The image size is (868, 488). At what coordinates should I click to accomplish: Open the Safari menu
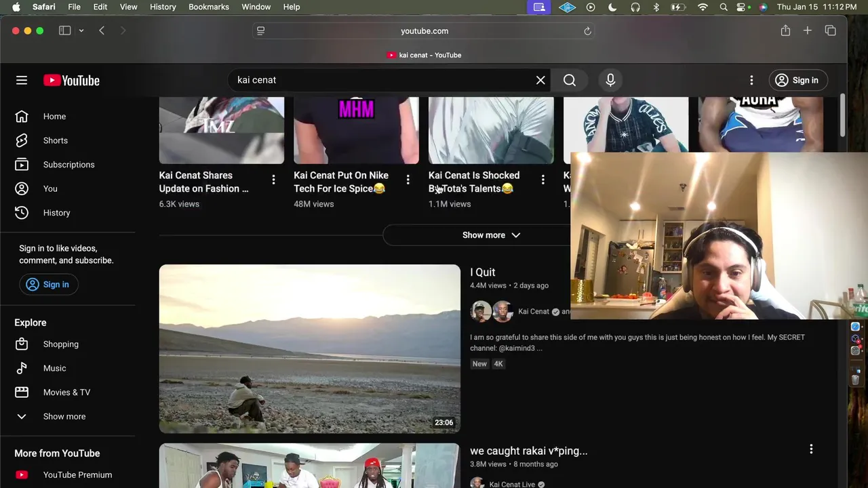(x=44, y=7)
